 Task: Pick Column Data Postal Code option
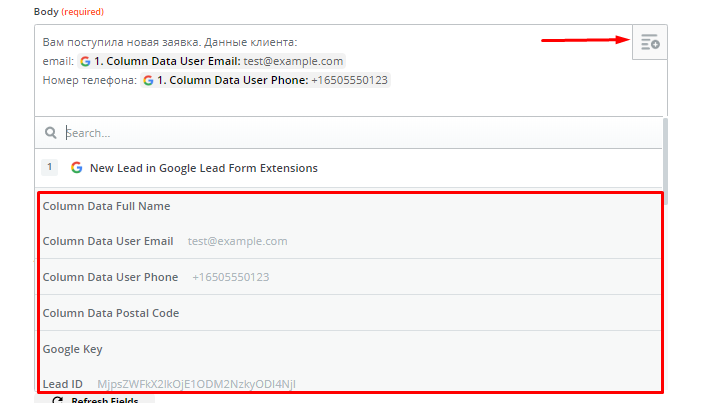click(x=351, y=313)
